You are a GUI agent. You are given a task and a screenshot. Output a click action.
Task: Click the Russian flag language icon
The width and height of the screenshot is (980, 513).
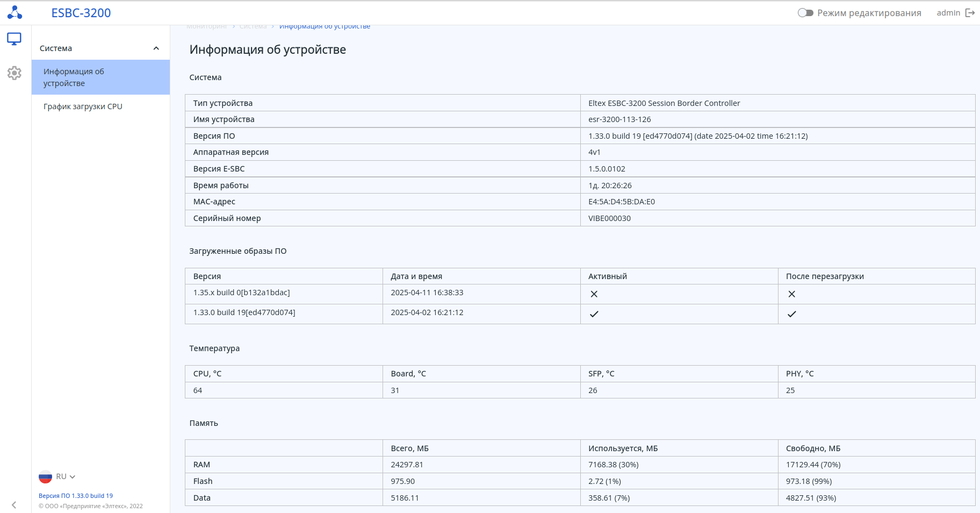[45, 477]
